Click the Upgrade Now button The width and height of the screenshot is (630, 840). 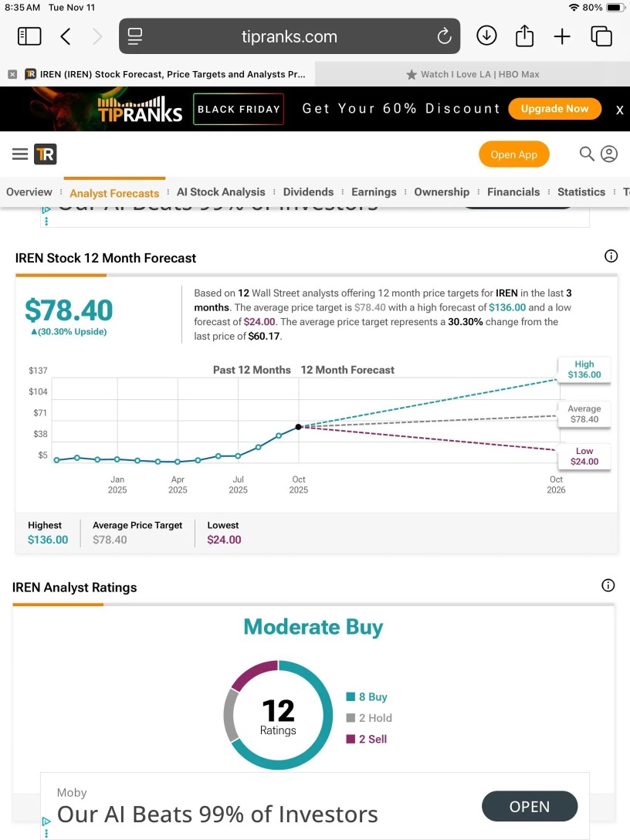click(x=554, y=109)
